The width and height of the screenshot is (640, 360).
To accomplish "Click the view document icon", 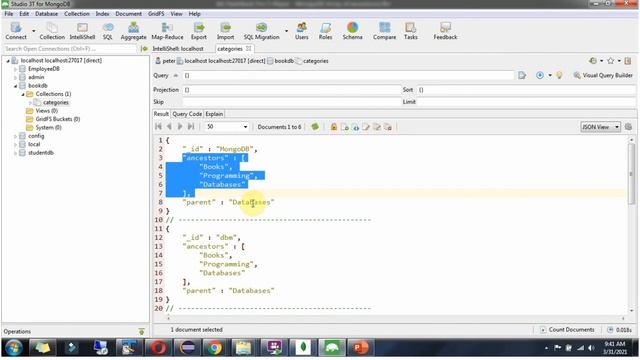I will (x=356, y=127).
